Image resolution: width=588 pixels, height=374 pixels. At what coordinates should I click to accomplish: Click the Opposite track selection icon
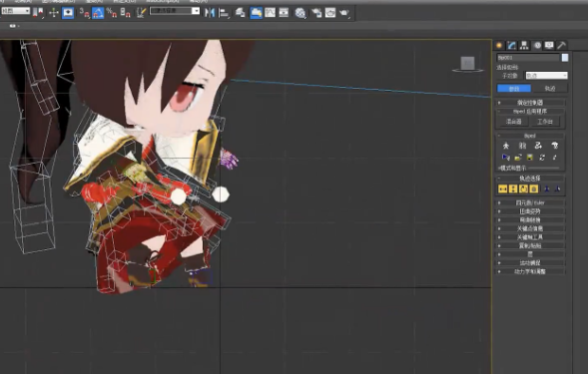[x=558, y=188]
